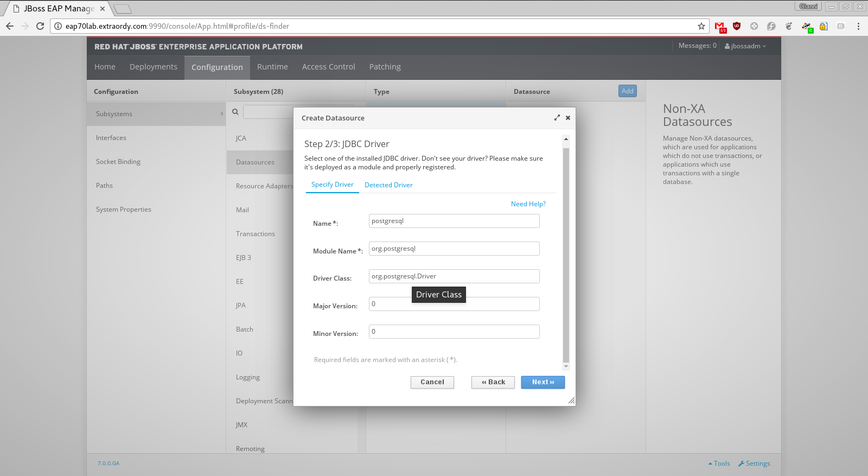Click the Gianni profile button
This screenshot has width=868, height=476.
pyautogui.click(x=808, y=7)
